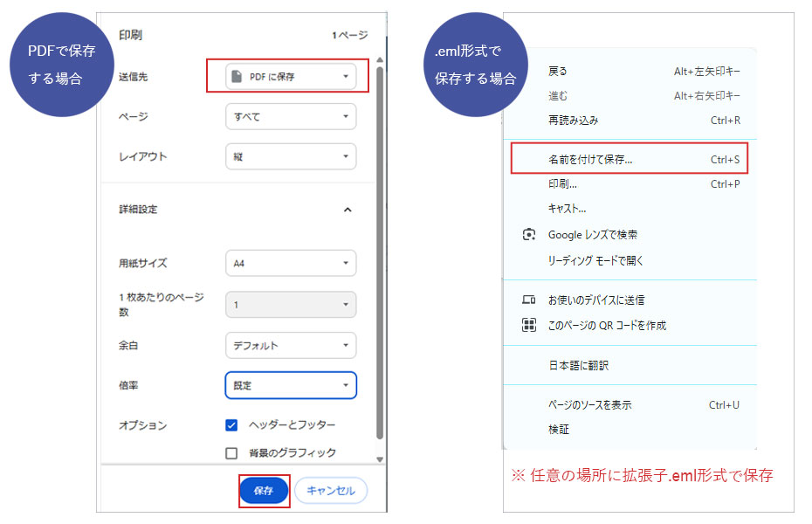Open the ページ dropdown showing すべて
Viewport: 812px width, 524px height.
(x=291, y=116)
